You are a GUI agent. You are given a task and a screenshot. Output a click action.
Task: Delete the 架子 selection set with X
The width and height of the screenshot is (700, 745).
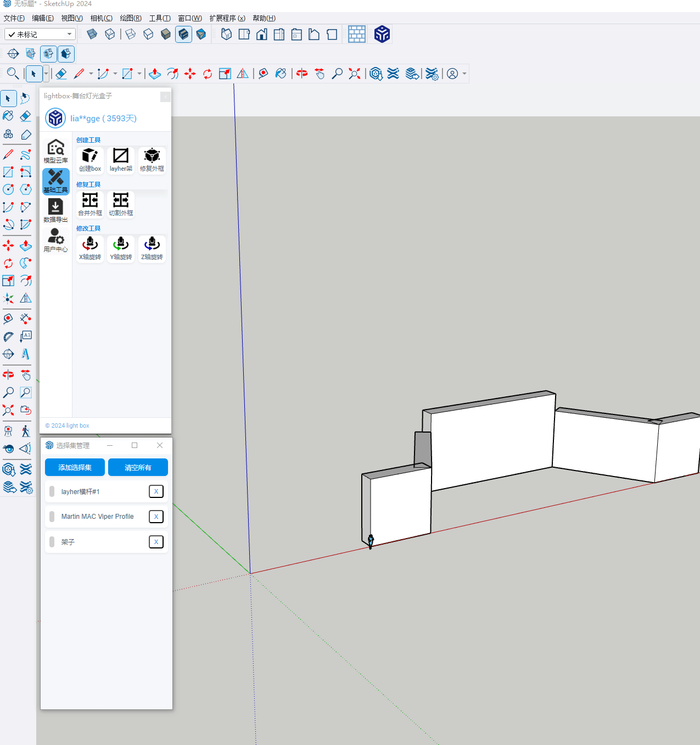coord(156,542)
